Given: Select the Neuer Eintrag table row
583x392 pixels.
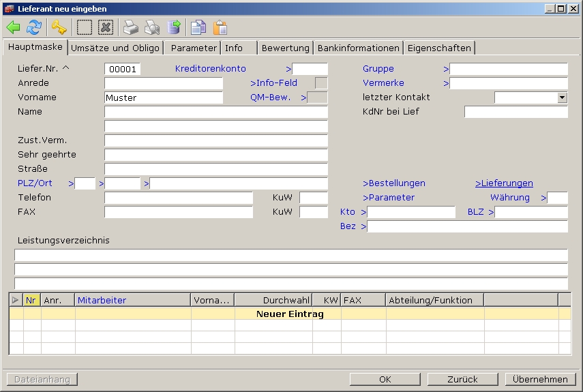Looking at the screenshot, I should coord(290,314).
